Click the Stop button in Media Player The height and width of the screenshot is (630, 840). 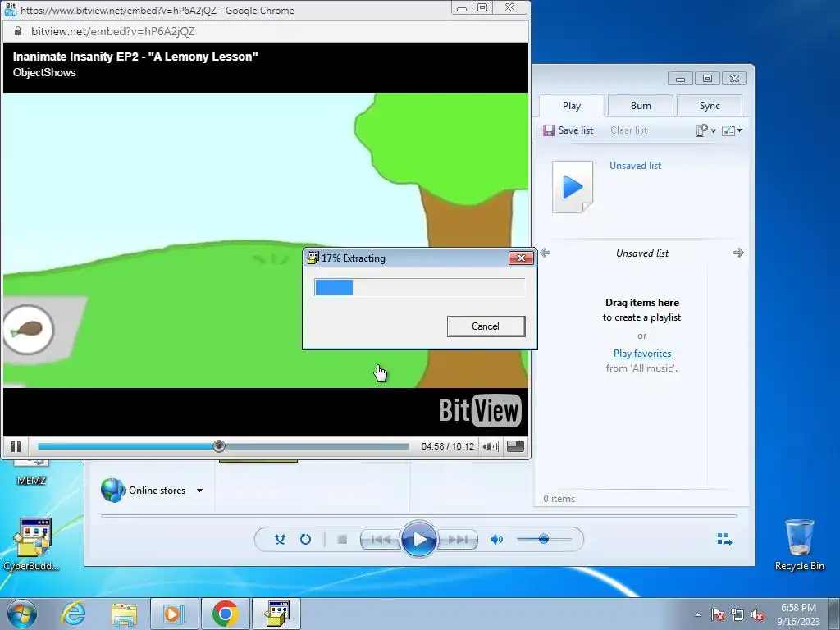coord(342,539)
